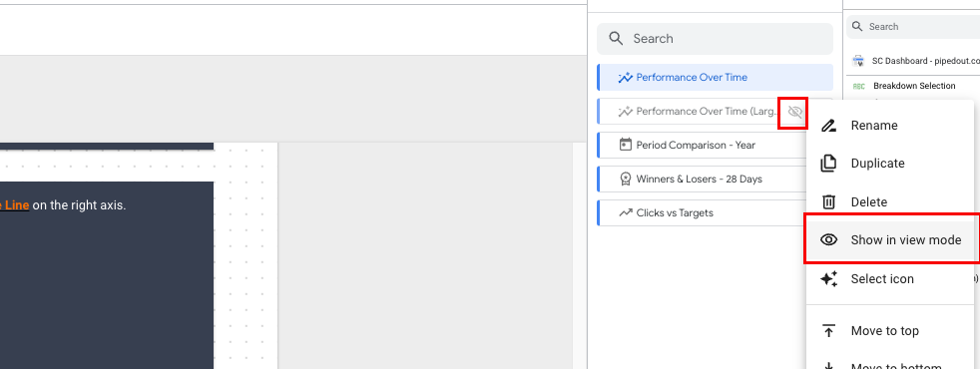Image resolution: width=980 pixels, height=369 pixels.
Task: Click the Clicks vs Targets trend icon
Action: 625,212
